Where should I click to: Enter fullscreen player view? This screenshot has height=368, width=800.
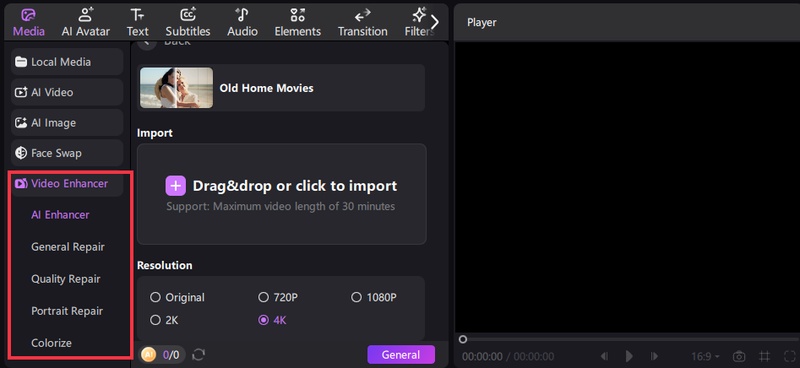(x=789, y=356)
